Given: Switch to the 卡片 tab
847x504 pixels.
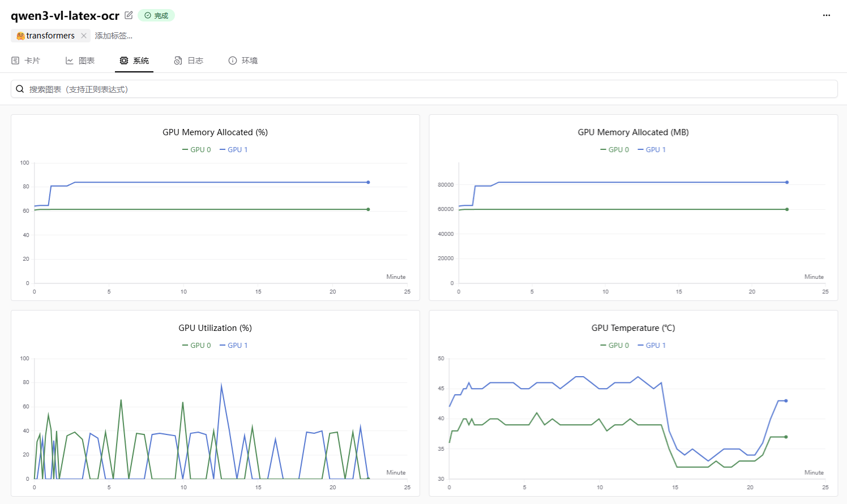Looking at the screenshot, I should tap(26, 61).
